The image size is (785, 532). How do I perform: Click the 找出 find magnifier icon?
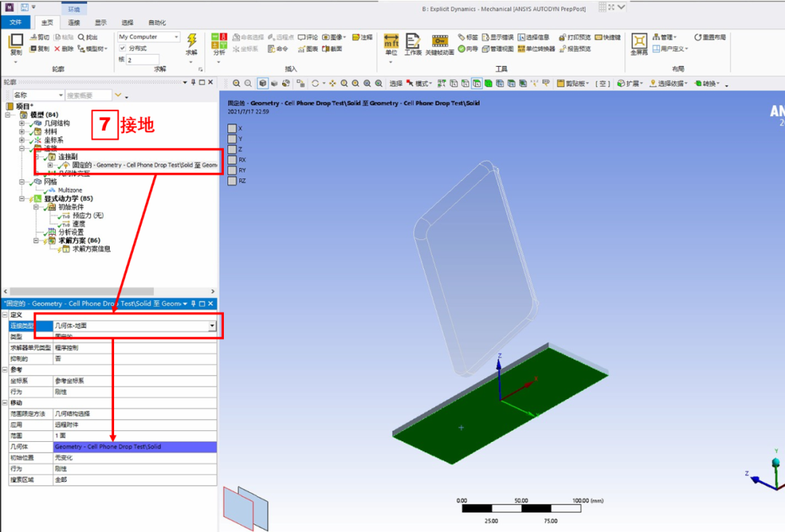(88, 37)
